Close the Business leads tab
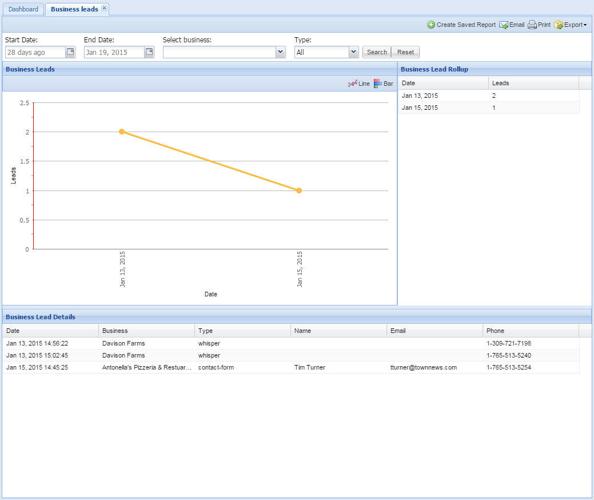Image resolution: width=594 pixels, height=500 pixels. tap(104, 8)
